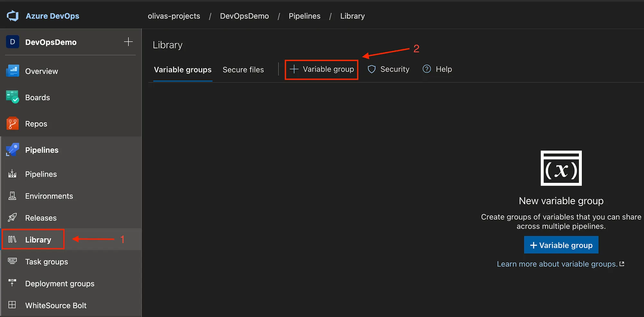Screen dimensions: 644x317
Task: Open the Overview section icon
Action: pyautogui.click(x=13, y=71)
